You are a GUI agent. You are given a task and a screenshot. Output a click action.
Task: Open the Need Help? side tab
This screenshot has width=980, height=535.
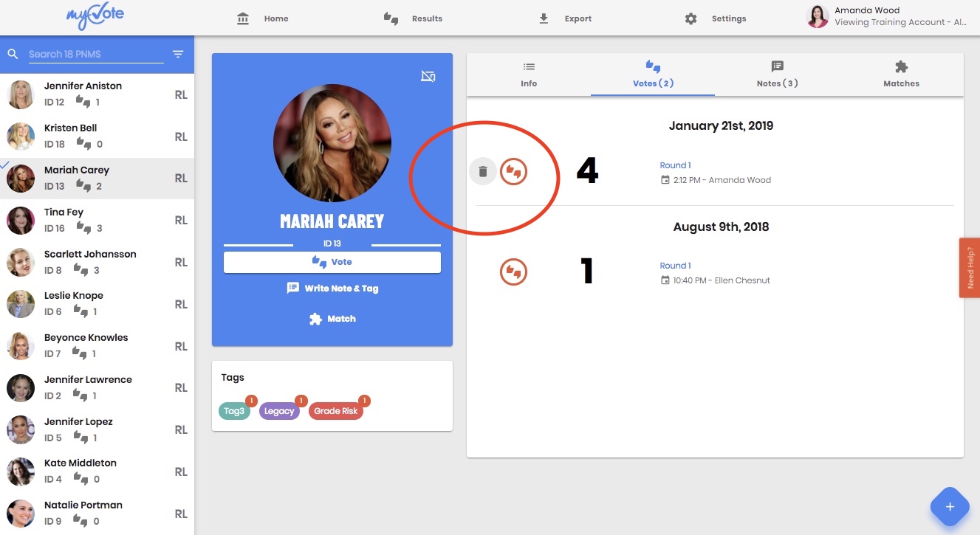tap(970, 268)
